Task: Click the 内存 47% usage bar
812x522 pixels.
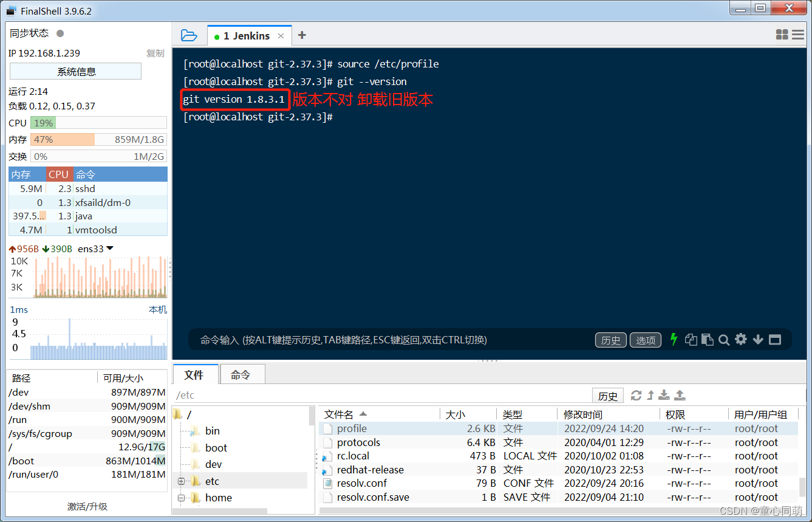Action: (x=98, y=140)
